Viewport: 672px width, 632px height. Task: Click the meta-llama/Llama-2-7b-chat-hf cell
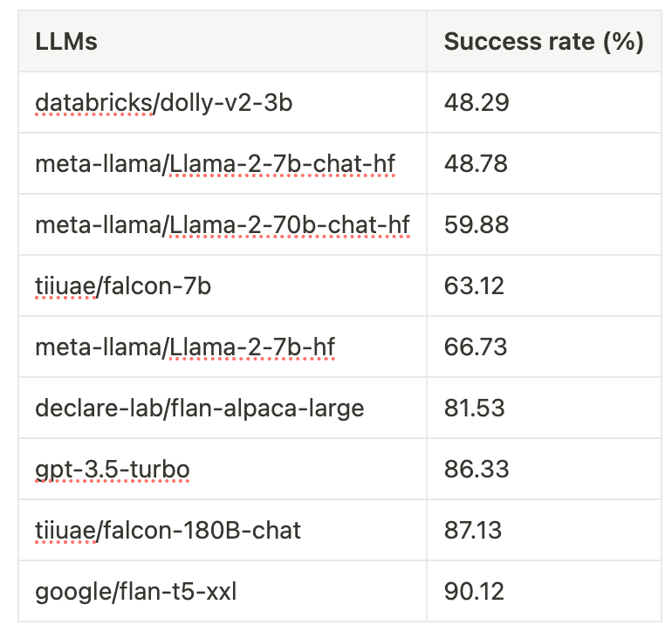[215, 164]
